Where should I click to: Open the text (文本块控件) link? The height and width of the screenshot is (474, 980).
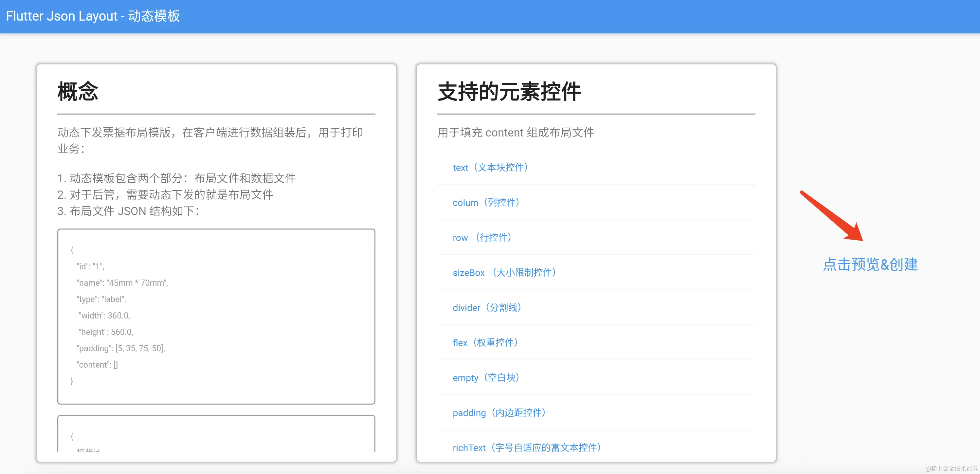(490, 167)
